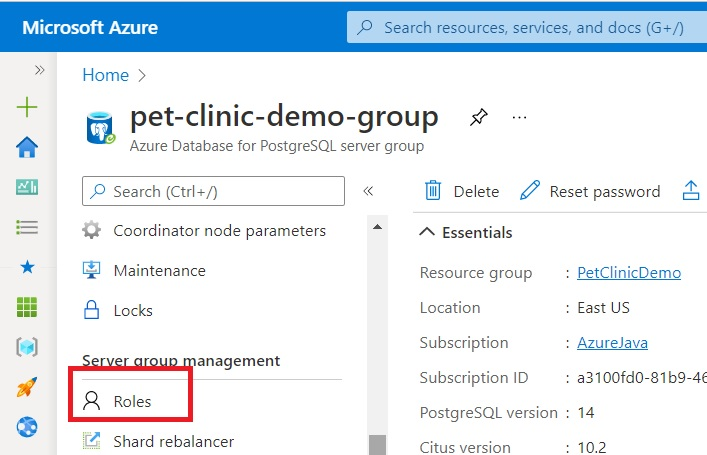The height and width of the screenshot is (455, 707).
Task: Click the Resource group label
Action: click(476, 273)
